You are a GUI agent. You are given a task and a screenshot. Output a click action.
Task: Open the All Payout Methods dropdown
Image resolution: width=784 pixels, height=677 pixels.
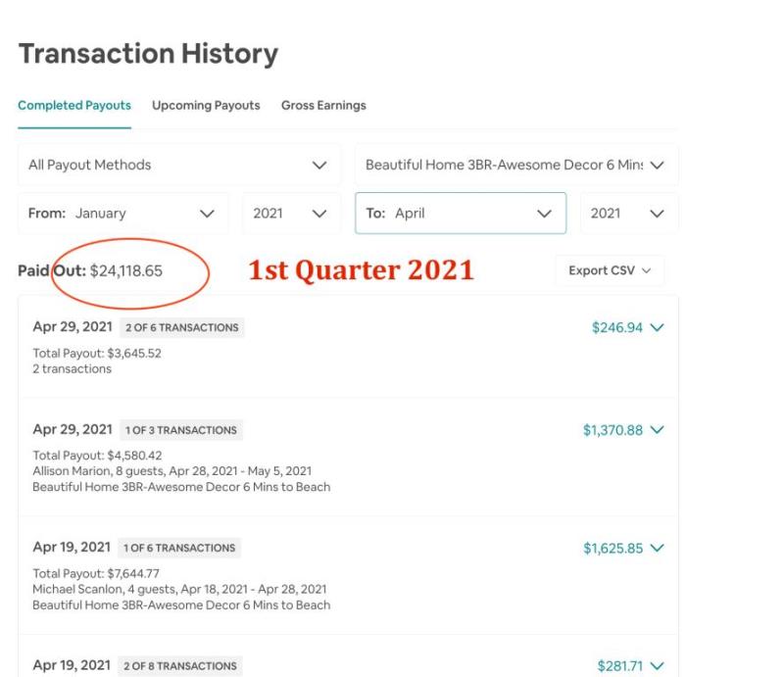[178, 165]
